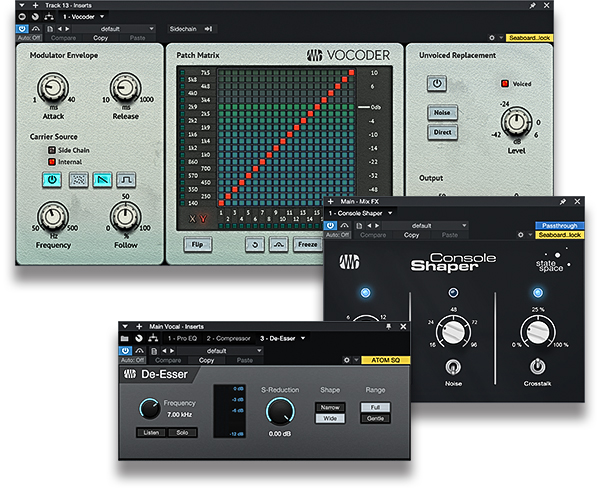Select the sawtooth carrier waveform button
Viewport: 600px width, 488px height.
pos(103,180)
